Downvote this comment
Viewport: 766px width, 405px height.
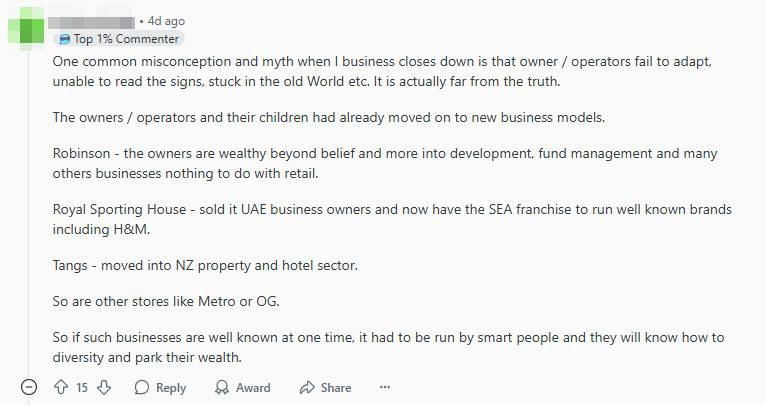click(x=104, y=388)
